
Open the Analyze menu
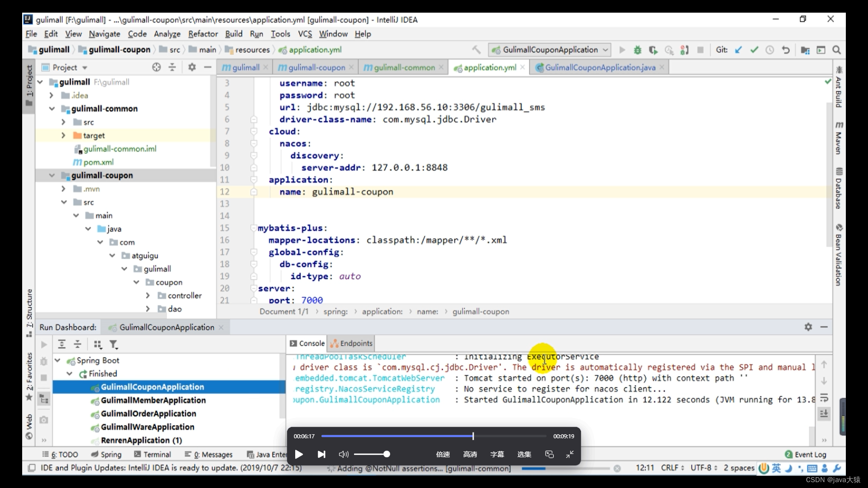(x=167, y=34)
